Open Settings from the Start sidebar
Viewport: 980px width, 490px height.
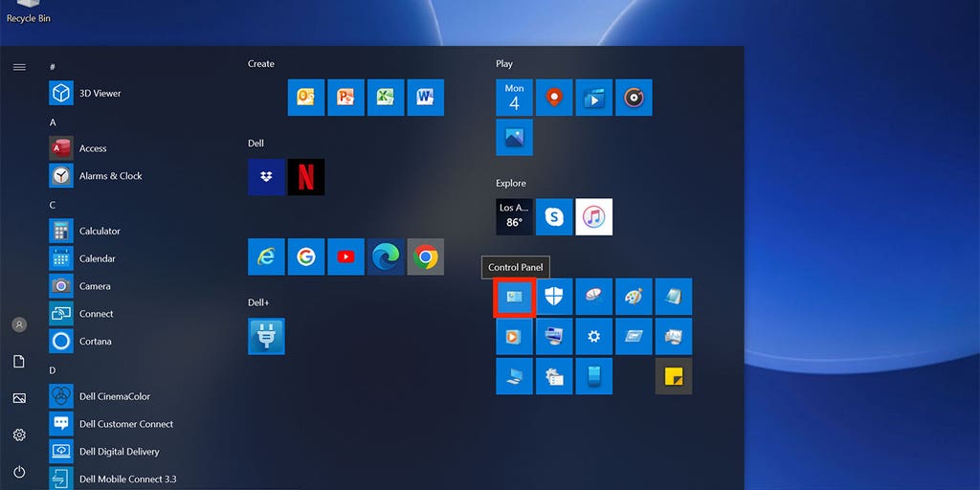(19, 435)
